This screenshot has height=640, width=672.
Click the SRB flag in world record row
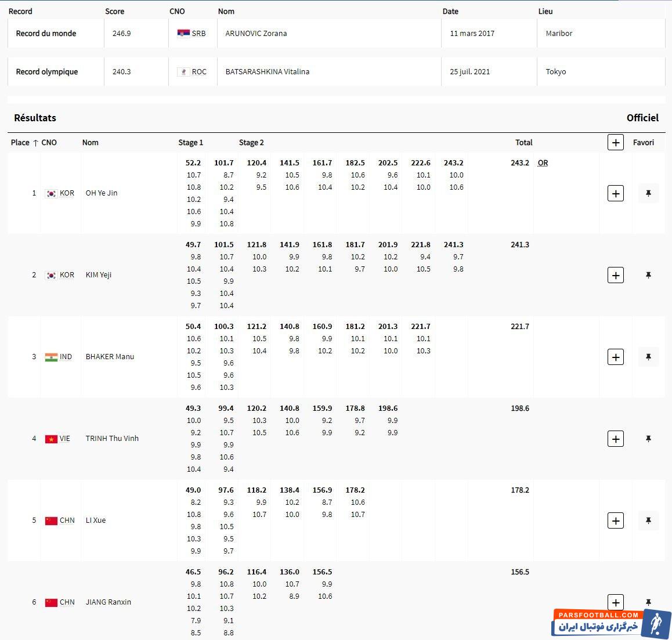click(183, 33)
